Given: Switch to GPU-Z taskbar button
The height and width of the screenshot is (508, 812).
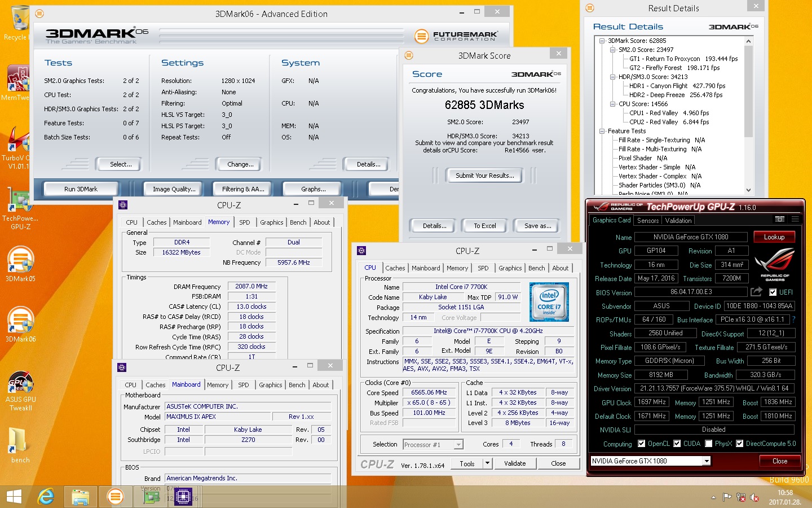Looking at the screenshot, I should click(151, 497).
